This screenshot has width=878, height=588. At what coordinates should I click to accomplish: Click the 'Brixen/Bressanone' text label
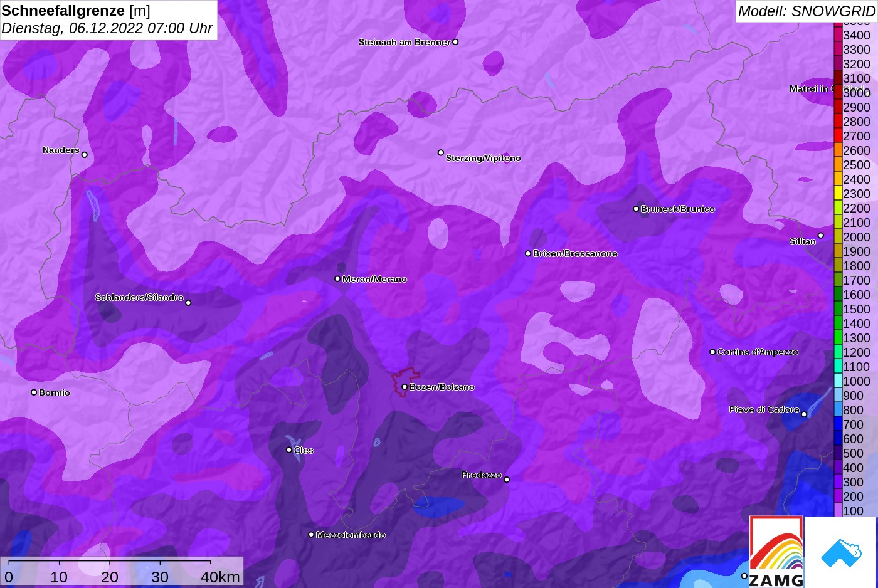coord(575,253)
